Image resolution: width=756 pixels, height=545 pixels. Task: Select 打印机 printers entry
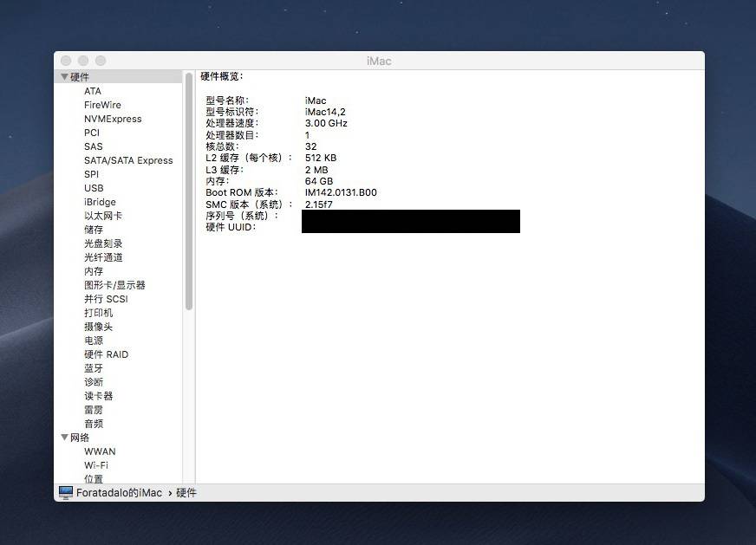click(98, 313)
